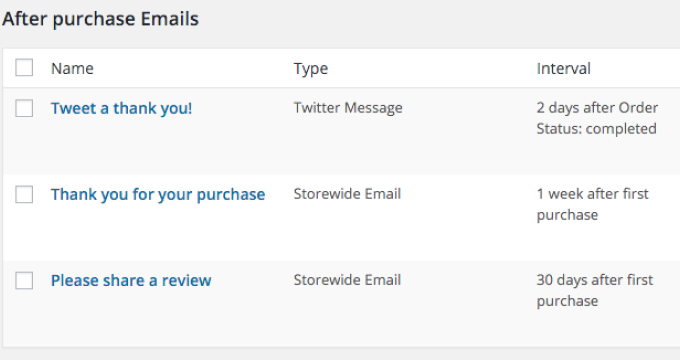Viewport: 680px width, 360px height.
Task: Click the word purchase under 30 days interval
Action: click(567, 301)
